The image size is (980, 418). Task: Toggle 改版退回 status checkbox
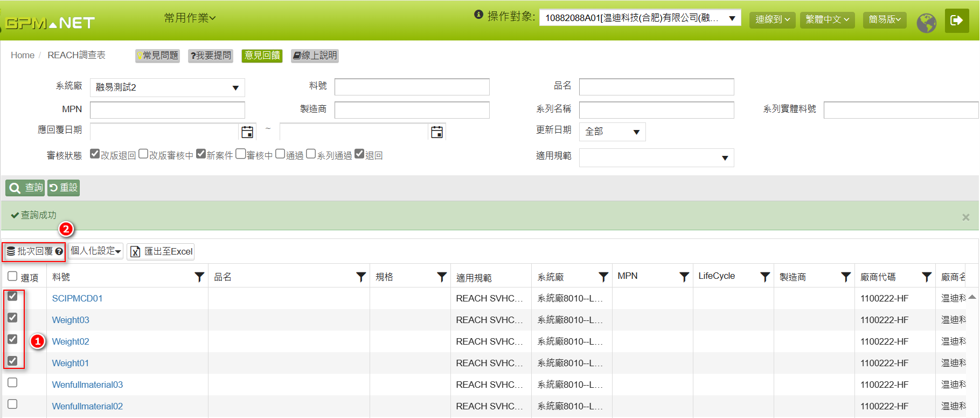pyautogui.click(x=95, y=154)
